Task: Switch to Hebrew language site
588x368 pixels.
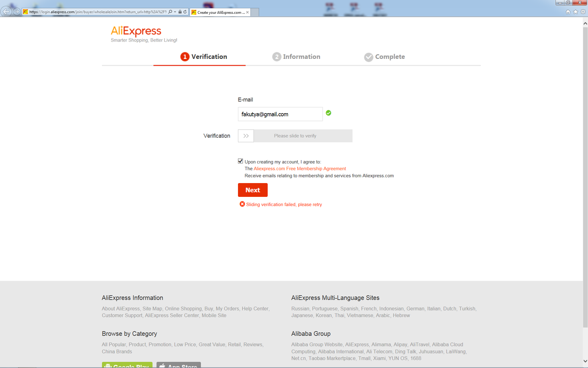Action: [x=401, y=316]
